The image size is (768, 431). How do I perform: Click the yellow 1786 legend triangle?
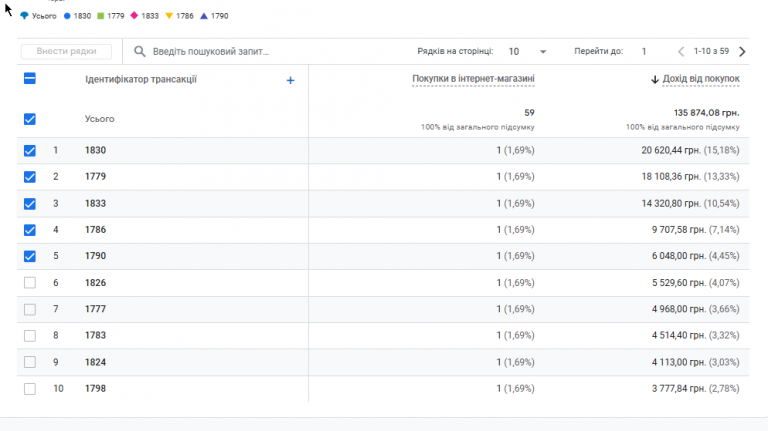(169, 16)
